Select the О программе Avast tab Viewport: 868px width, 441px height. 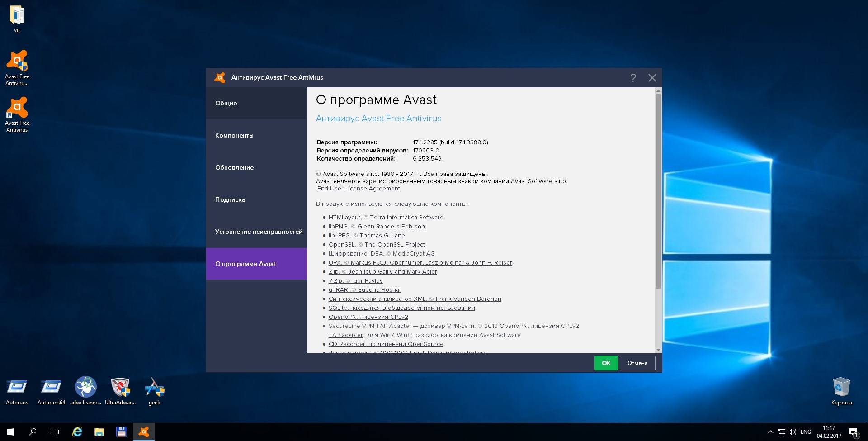tap(256, 264)
